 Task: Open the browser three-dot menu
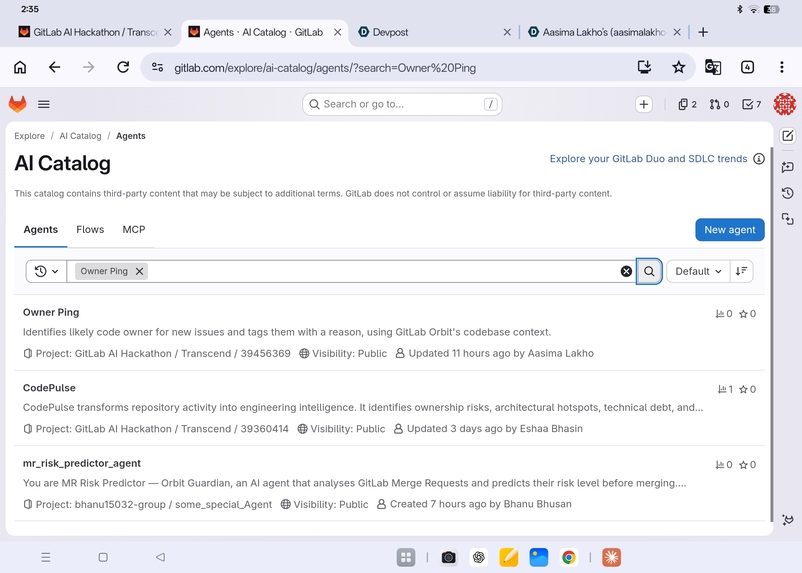tap(782, 67)
